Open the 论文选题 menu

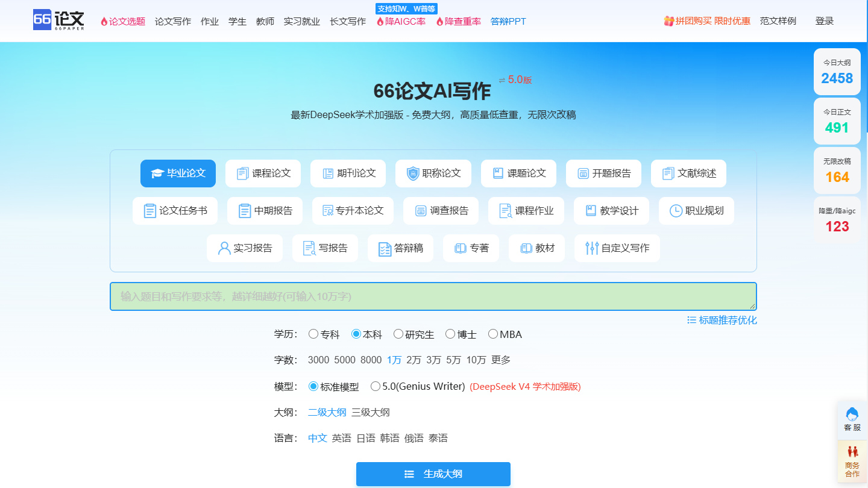(x=123, y=21)
